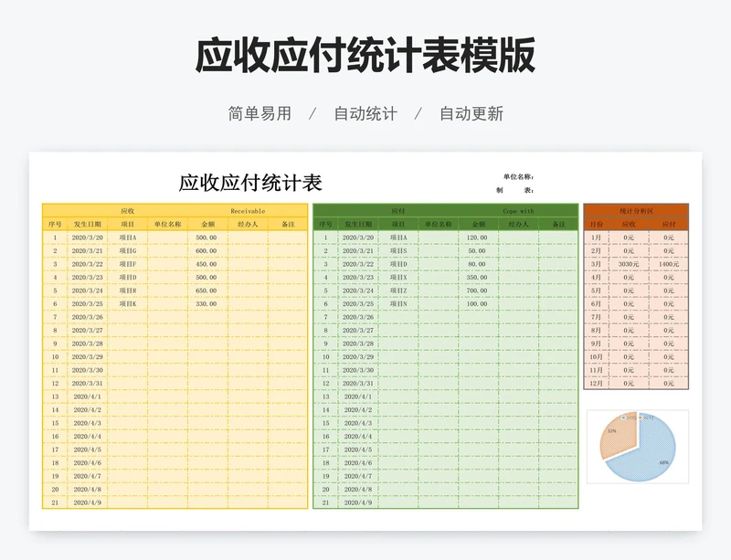The height and width of the screenshot is (560, 731).
Task: Click the 自动更新 tagline text
Action: tap(471, 114)
